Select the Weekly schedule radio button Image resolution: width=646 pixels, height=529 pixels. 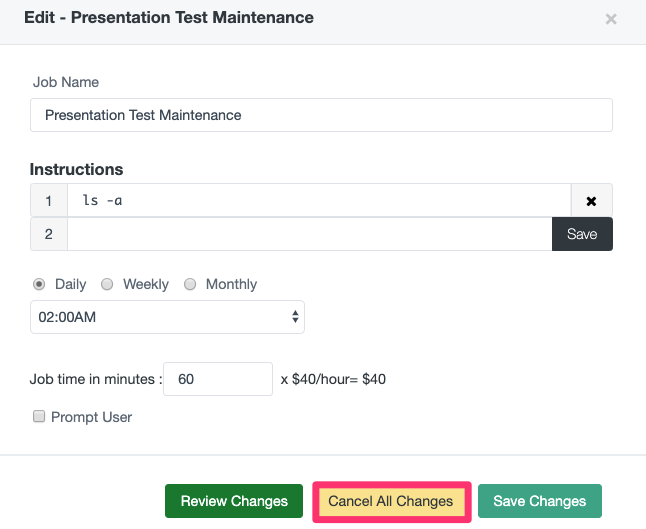pos(107,284)
